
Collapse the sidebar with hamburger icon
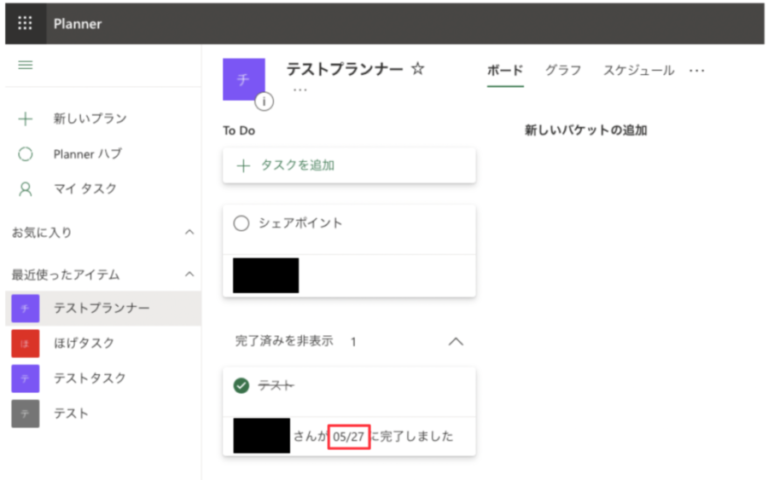click(x=26, y=65)
